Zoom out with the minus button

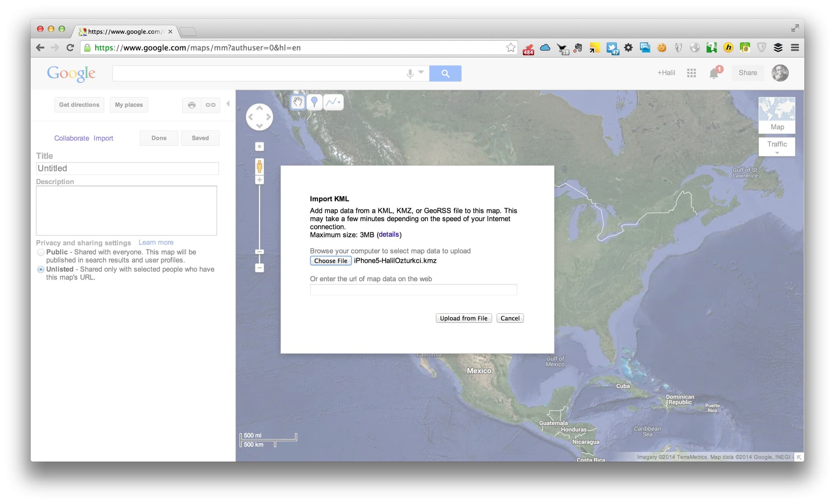(x=260, y=268)
